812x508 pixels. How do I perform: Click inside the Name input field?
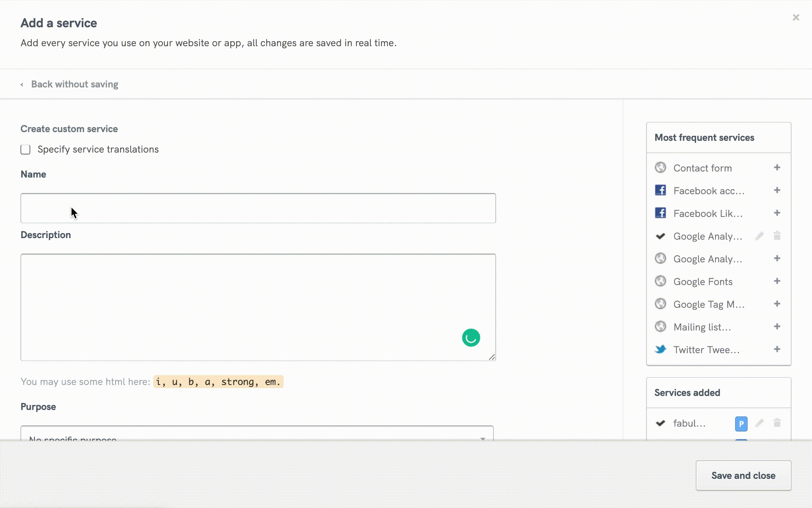click(258, 208)
